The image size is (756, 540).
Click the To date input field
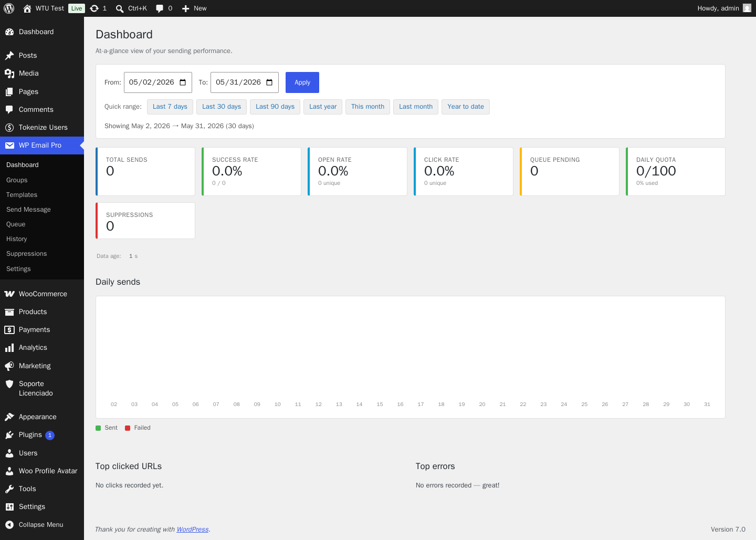tap(245, 82)
